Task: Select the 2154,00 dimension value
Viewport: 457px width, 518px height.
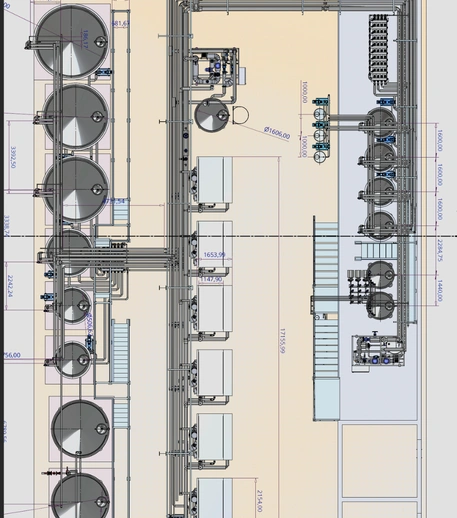Action: (260, 501)
